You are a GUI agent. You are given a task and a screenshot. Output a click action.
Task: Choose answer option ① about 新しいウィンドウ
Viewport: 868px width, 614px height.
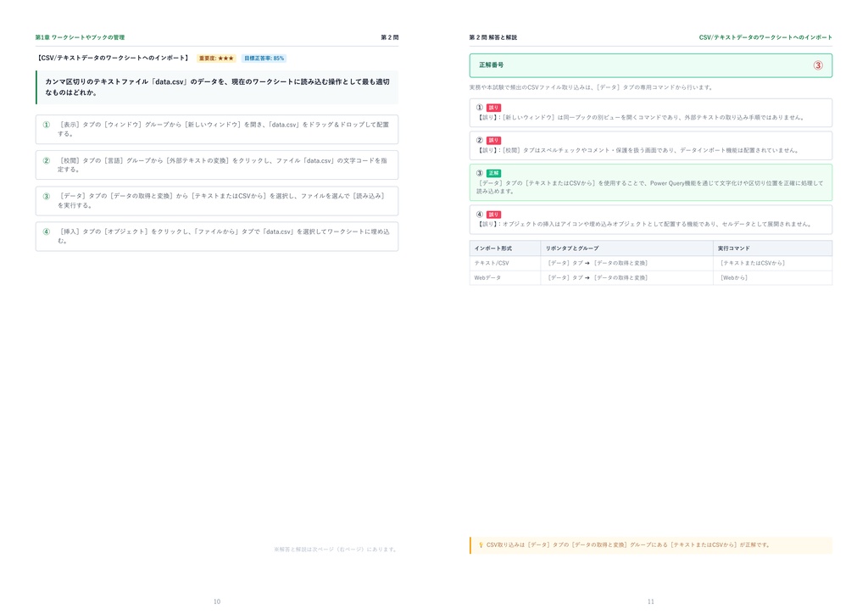tap(217, 129)
